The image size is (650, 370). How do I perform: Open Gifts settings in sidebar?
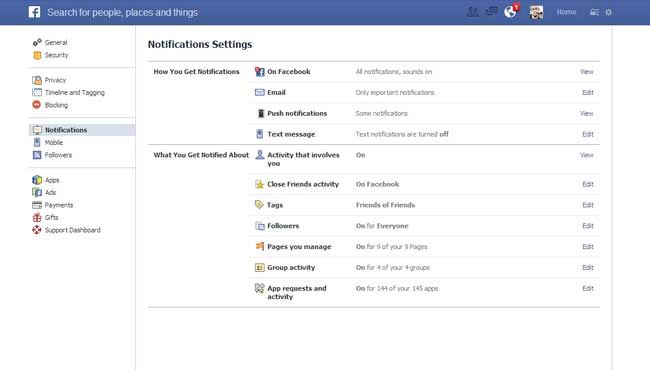tap(51, 217)
